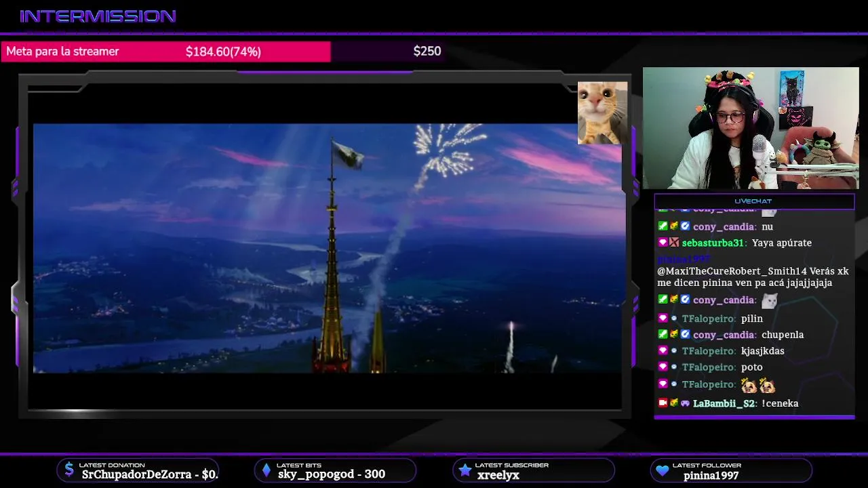Click the pink heart badge beside sebasturba31
Image resolution: width=868 pixels, height=488 pixels.
point(663,243)
